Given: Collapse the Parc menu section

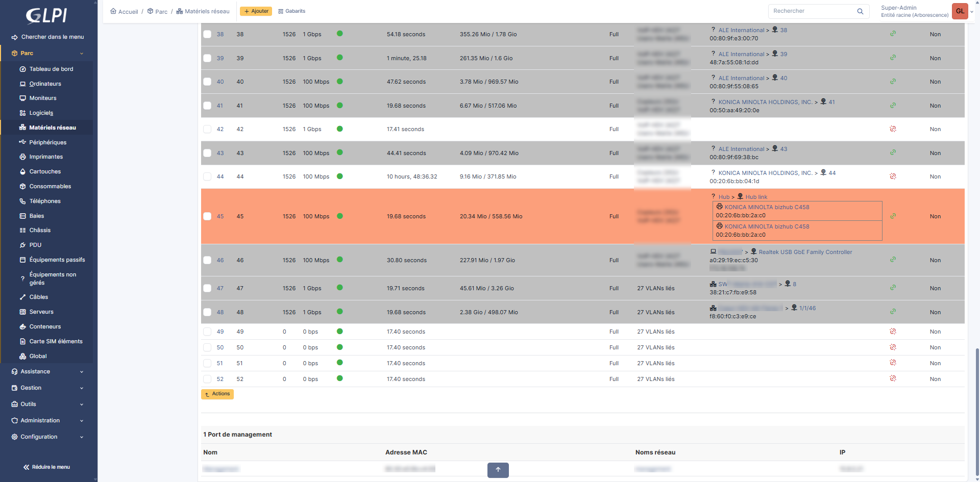Looking at the screenshot, I should [47, 53].
